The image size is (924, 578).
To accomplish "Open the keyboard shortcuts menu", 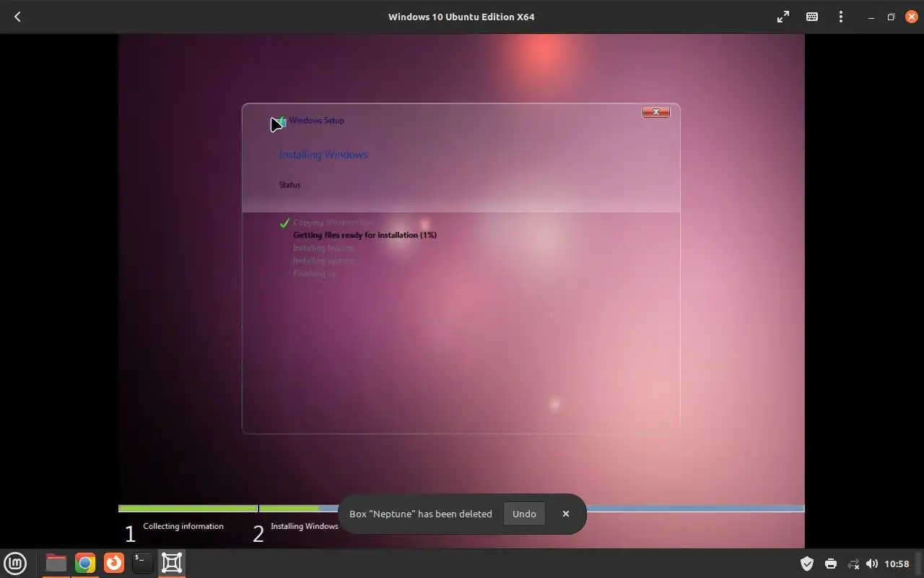I will pyautogui.click(x=812, y=17).
